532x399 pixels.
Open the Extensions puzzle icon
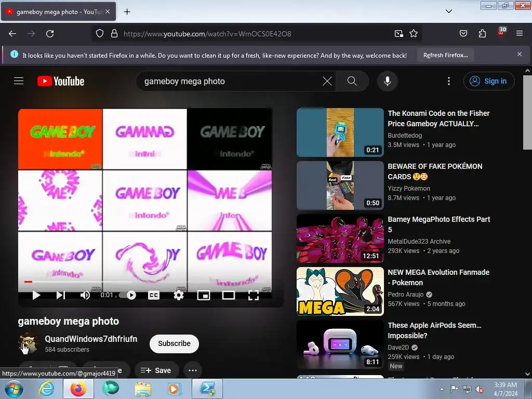coord(482,34)
